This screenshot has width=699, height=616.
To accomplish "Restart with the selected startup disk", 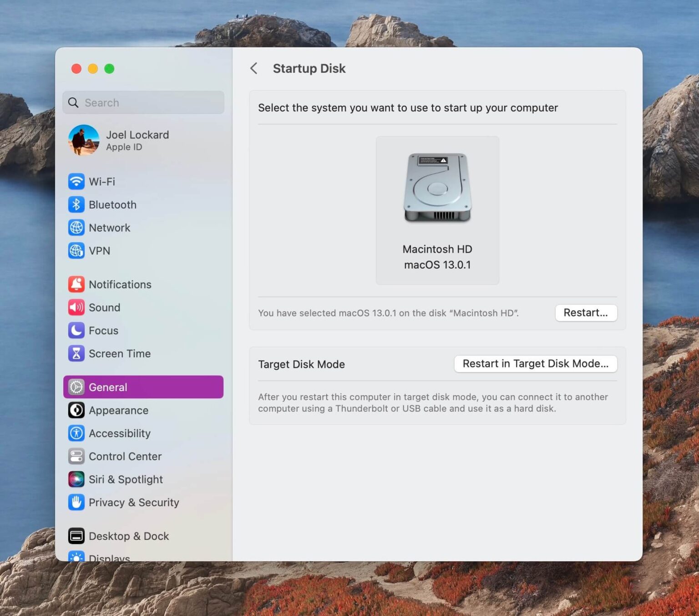I will point(586,313).
